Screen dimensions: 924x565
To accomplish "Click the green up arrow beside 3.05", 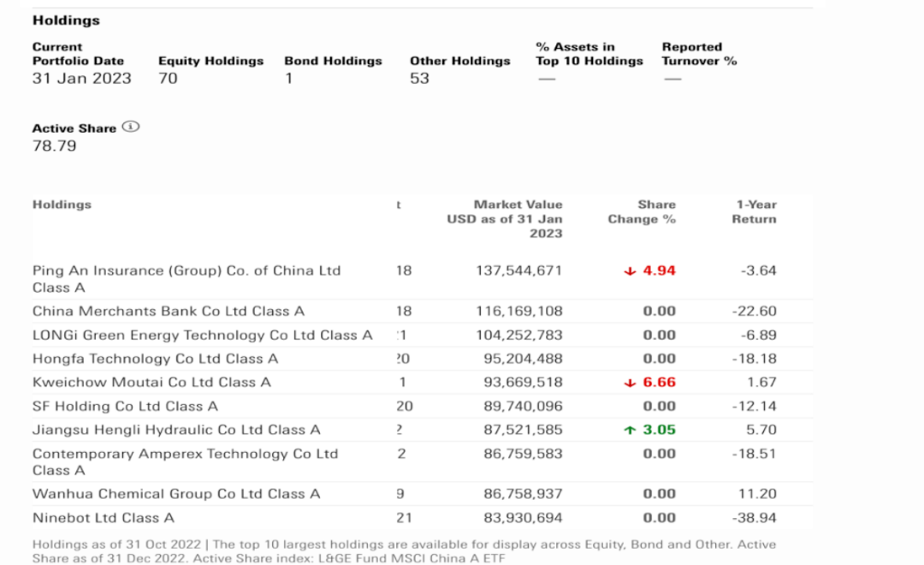I will click(630, 430).
